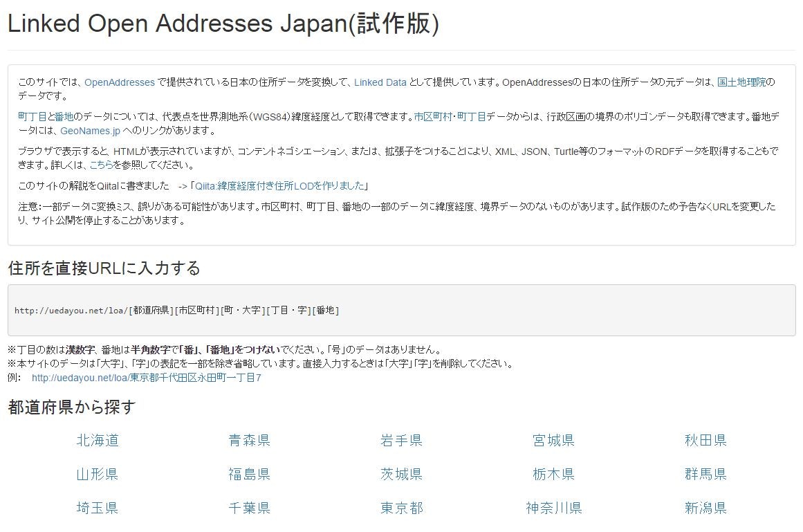Screen dimensions: 803x532
Task: Open the こちら details link
Action: tap(102, 165)
